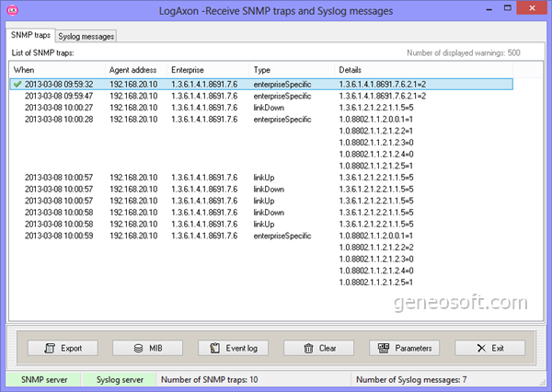The width and height of the screenshot is (552, 392).
Task: Clear the list with Clear button
Action: 318,348
